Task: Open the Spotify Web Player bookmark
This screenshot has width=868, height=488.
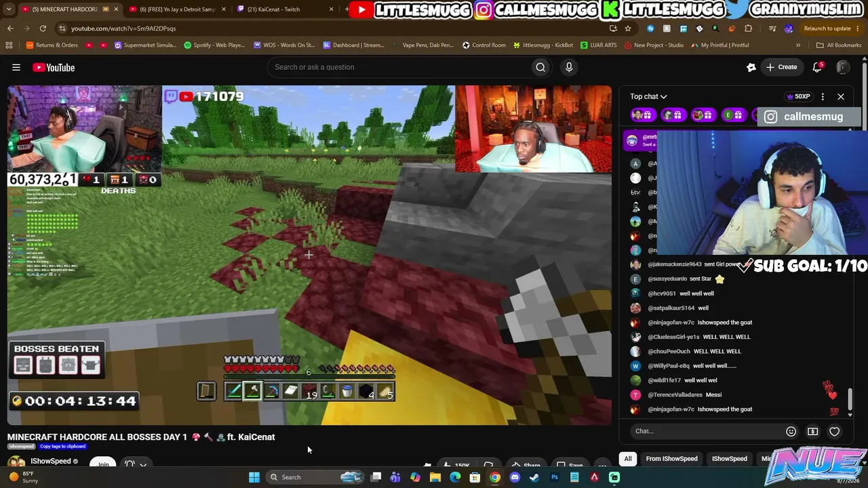Action: 214,45
